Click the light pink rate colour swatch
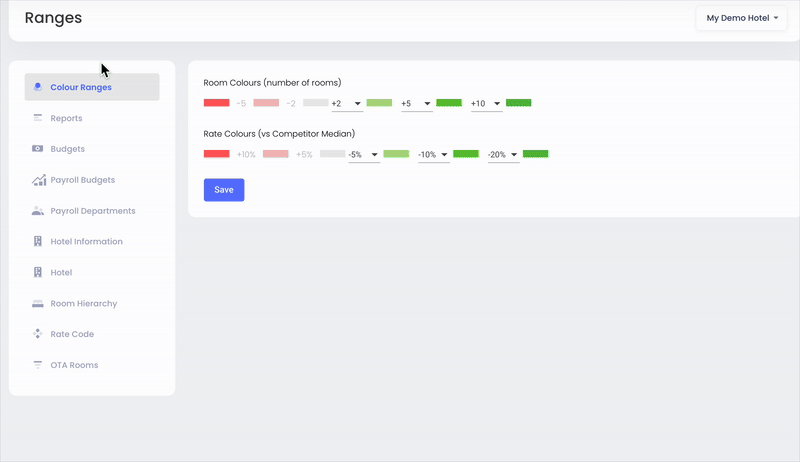Screen dimensions: 800x462 pos(276,153)
